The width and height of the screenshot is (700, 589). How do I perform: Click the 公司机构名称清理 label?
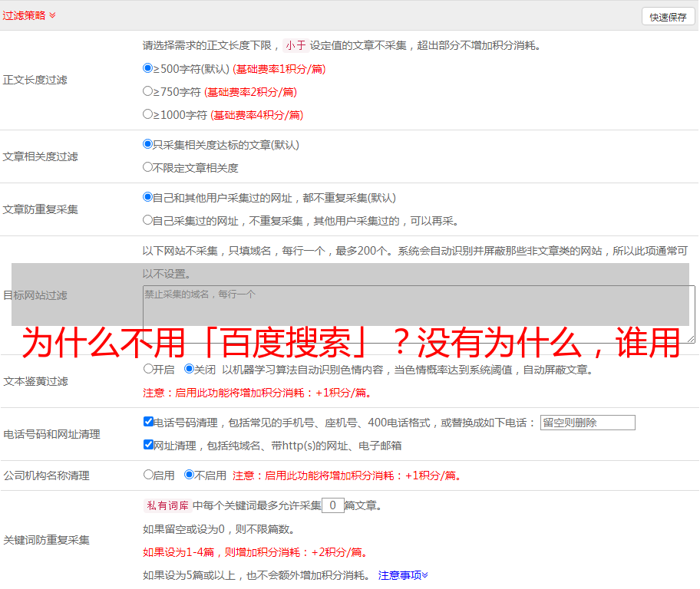(46, 475)
